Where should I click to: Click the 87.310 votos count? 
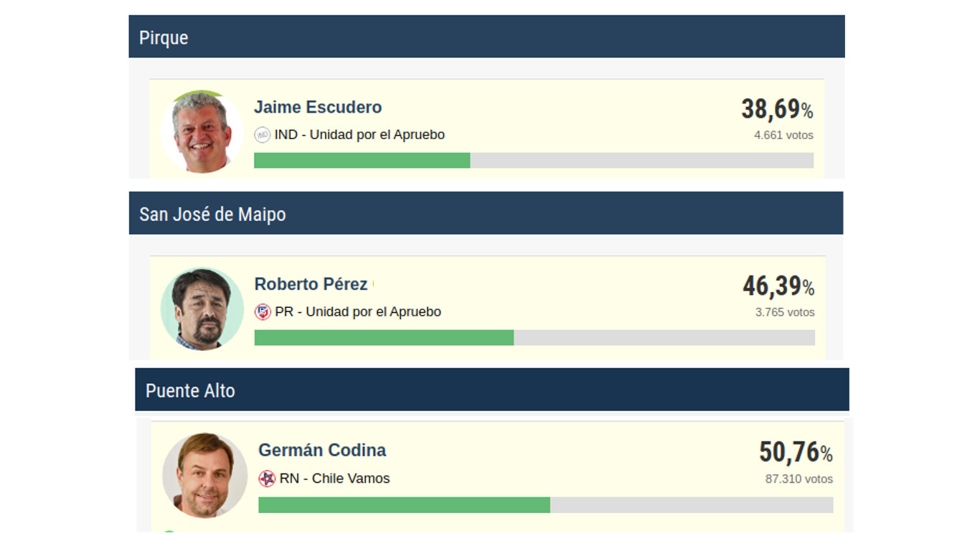798,479
